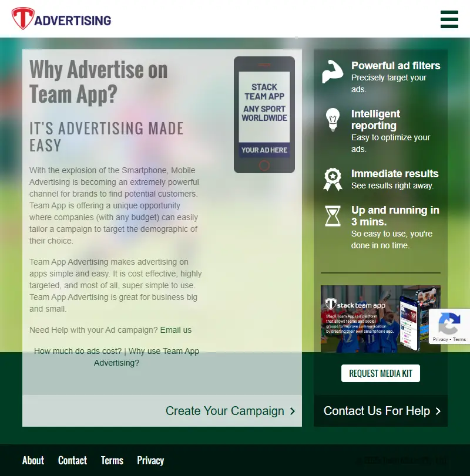Click the Team App shield logo
This screenshot has height=476, width=470.
click(x=23, y=19)
